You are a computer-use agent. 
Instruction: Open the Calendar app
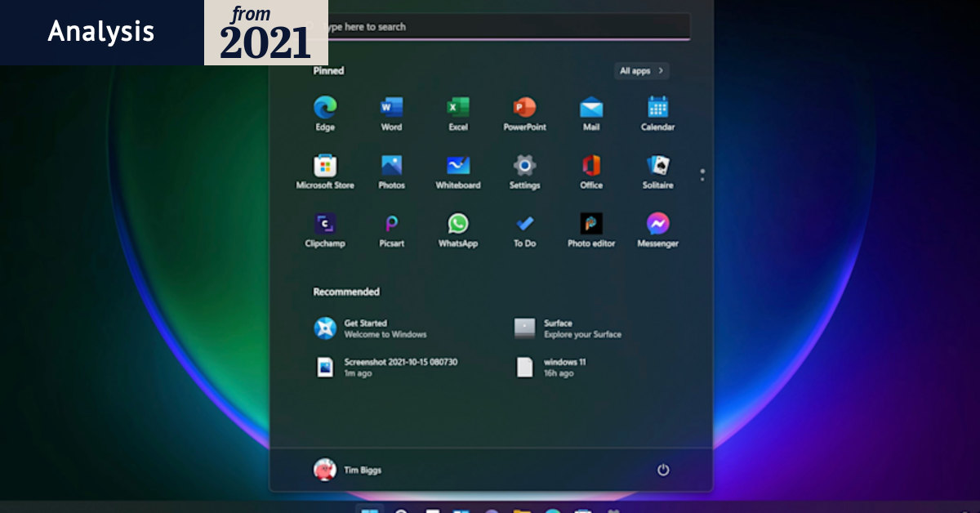[x=657, y=113]
